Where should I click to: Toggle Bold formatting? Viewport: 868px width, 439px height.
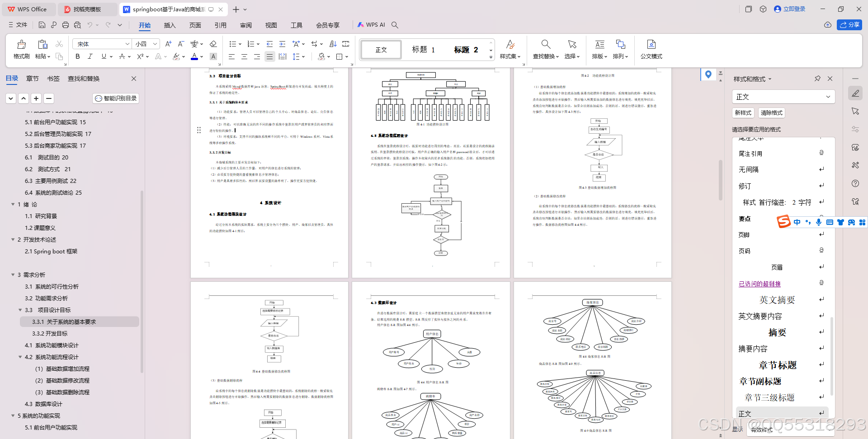coord(78,56)
